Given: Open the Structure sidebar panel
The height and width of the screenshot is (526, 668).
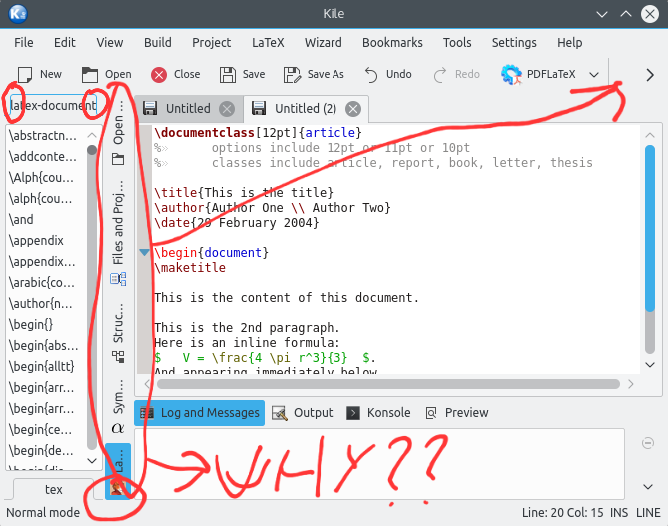Looking at the screenshot, I should coord(118,333).
